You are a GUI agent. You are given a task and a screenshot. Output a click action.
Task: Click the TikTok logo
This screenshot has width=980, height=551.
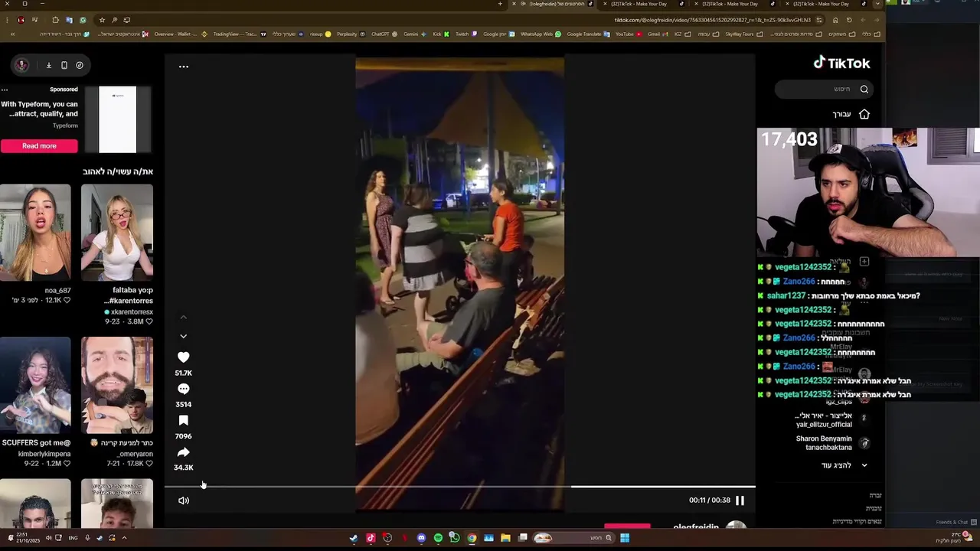click(841, 63)
